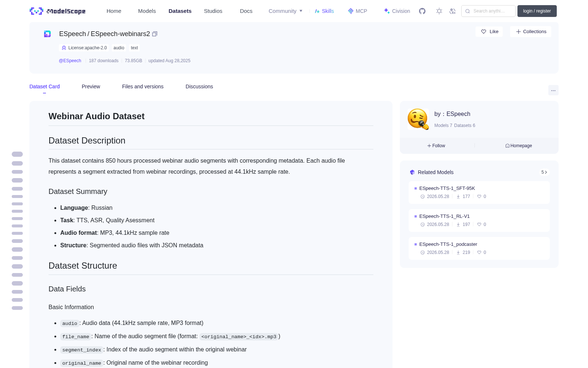Viewport: 588px width, 368px height.
Task: Click the heart icon on the Like button
Action: (484, 32)
